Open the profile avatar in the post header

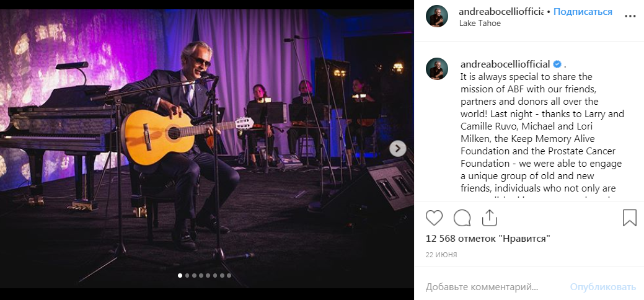click(x=437, y=17)
